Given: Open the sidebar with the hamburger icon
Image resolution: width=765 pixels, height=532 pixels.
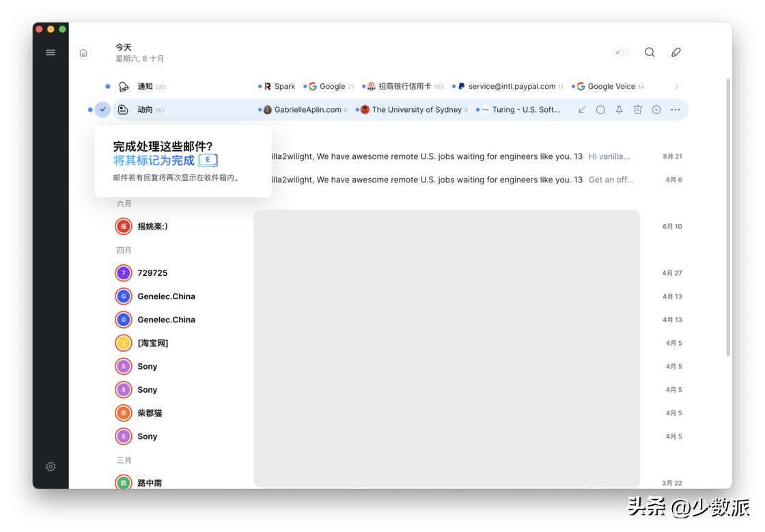Looking at the screenshot, I should click(50, 52).
